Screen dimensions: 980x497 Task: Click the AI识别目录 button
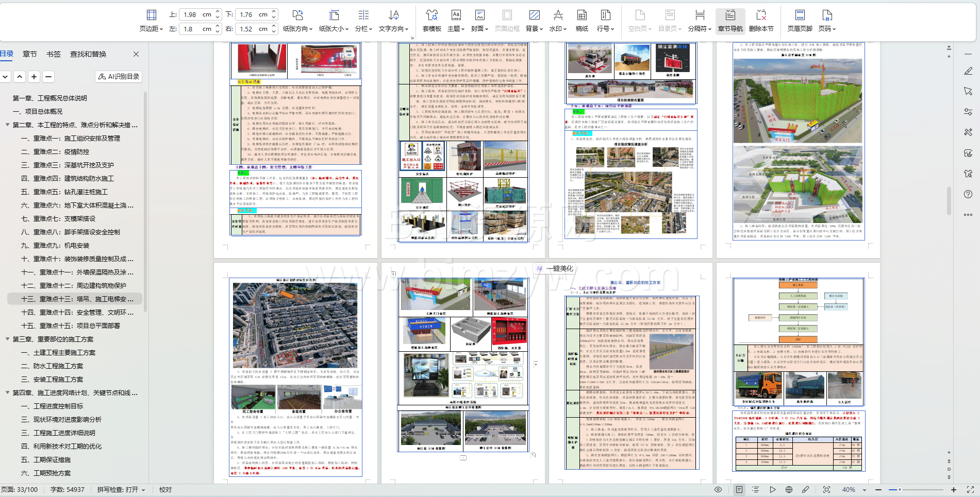click(119, 77)
